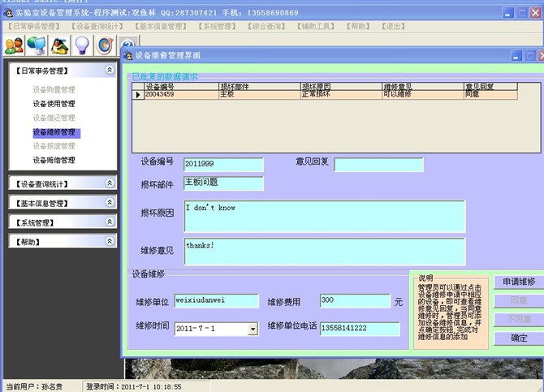Open the 【帮助】 menu in menu bar
The height and width of the screenshot is (392, 544).
click(x=358, y=26)
